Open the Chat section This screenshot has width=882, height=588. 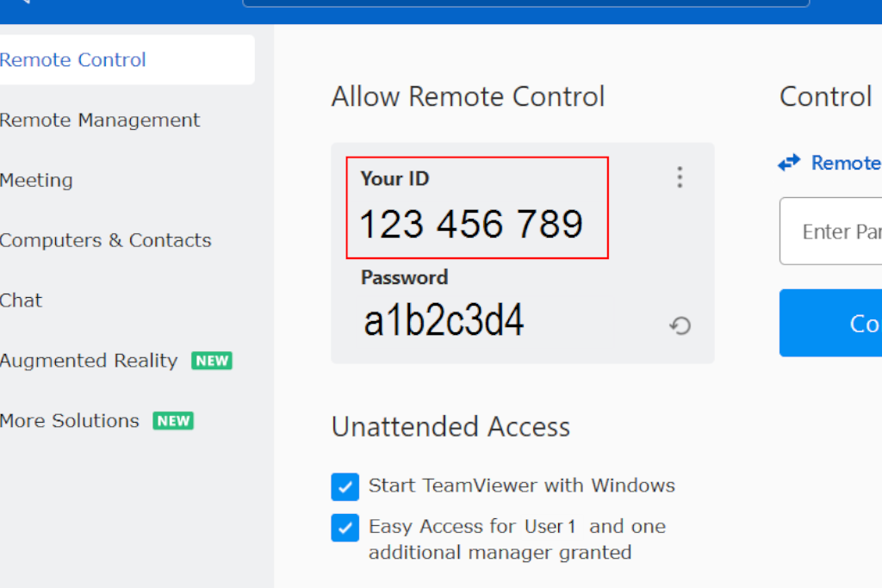point(21,300)
